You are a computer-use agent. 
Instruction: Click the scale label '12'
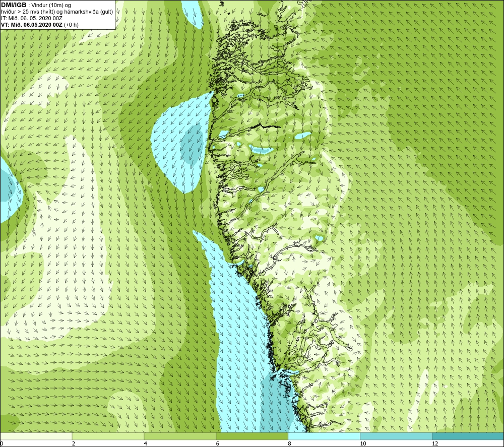click(435, 443)
